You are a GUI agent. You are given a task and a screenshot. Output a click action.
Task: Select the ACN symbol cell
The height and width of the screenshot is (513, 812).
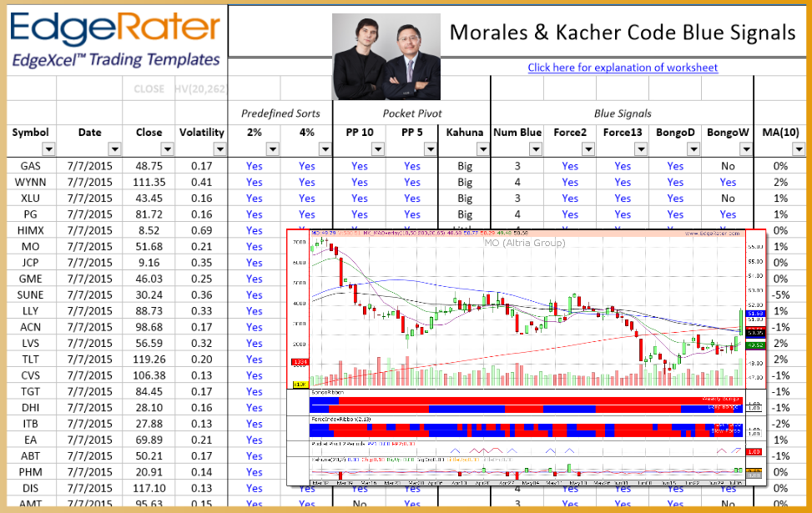31,327
